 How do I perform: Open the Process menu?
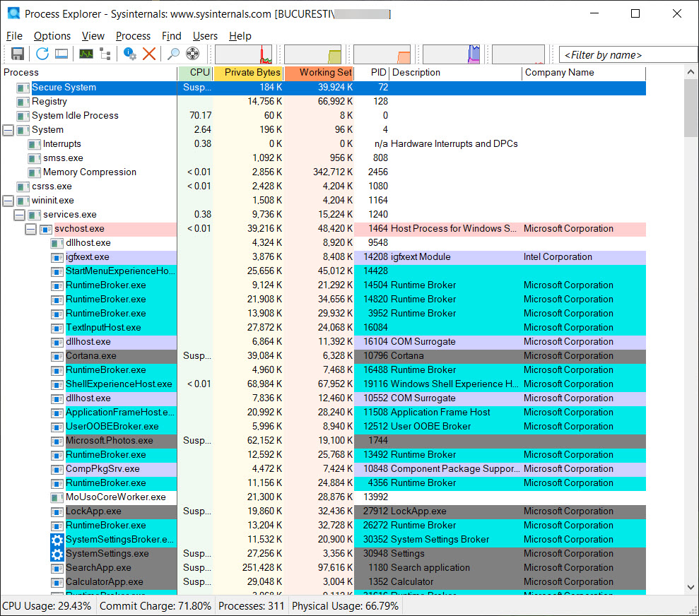(x=133, y=36)
